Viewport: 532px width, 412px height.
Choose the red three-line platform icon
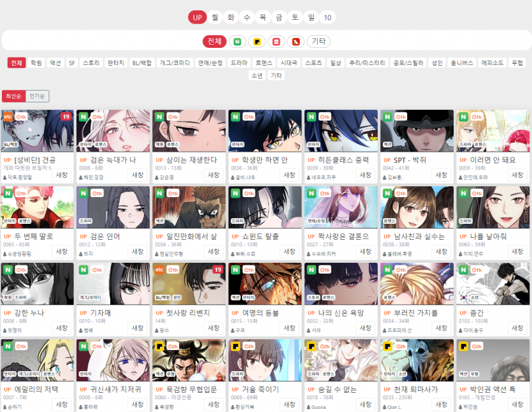tap(276, 41)
